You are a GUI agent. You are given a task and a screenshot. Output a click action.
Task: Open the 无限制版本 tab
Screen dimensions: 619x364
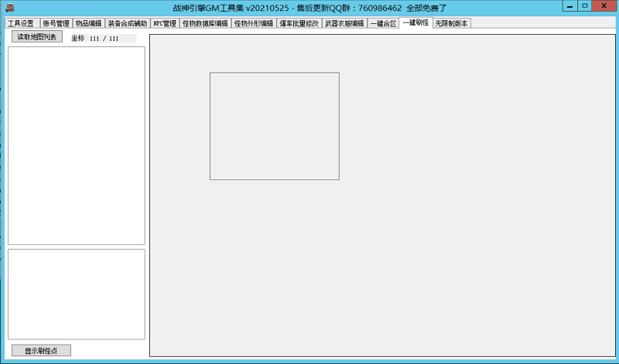451,23
